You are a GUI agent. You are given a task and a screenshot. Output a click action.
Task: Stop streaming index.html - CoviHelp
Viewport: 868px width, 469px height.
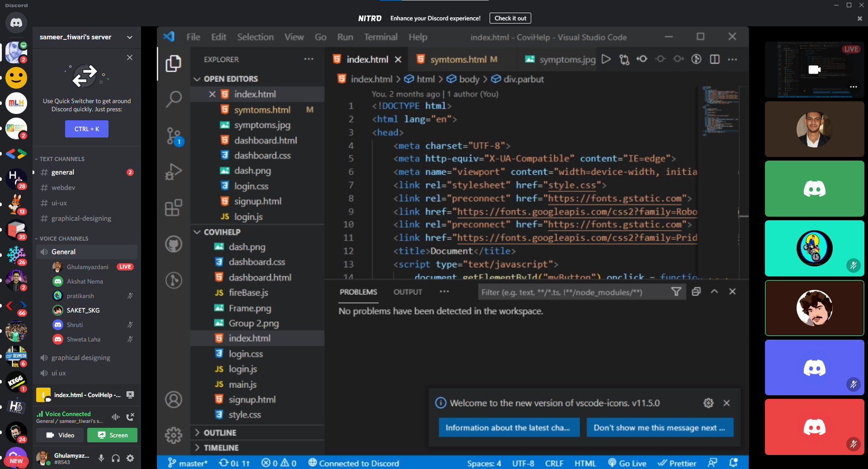tap(130, 395)
